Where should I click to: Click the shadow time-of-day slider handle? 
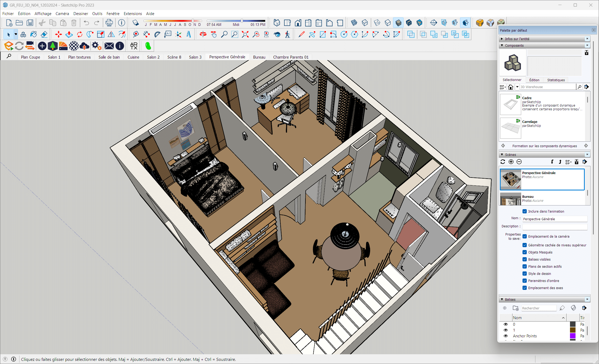pyautogui.click(x=242, y=21)
